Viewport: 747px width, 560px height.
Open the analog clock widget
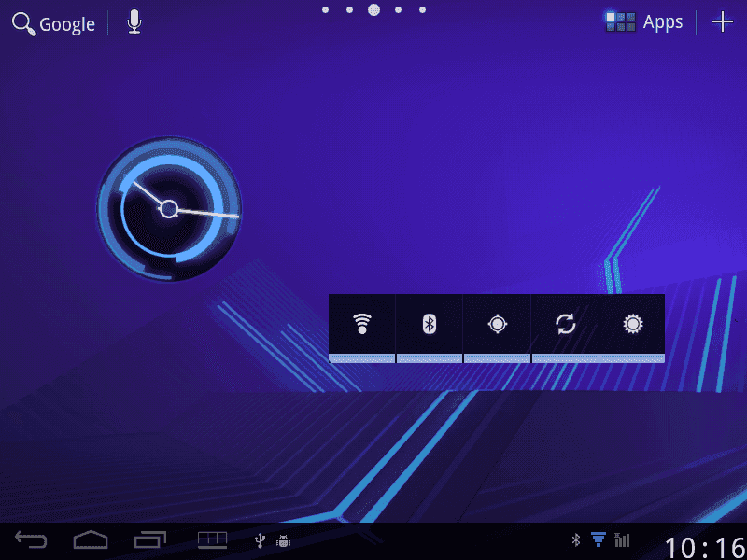(169, 209)
